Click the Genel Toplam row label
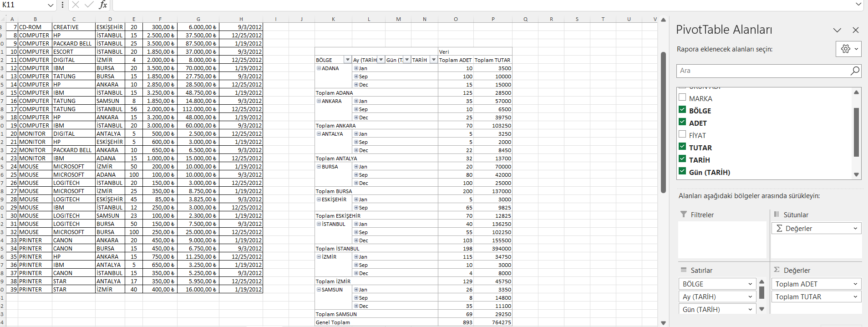Screen dimensions: 868x327 tap(333, 322)
